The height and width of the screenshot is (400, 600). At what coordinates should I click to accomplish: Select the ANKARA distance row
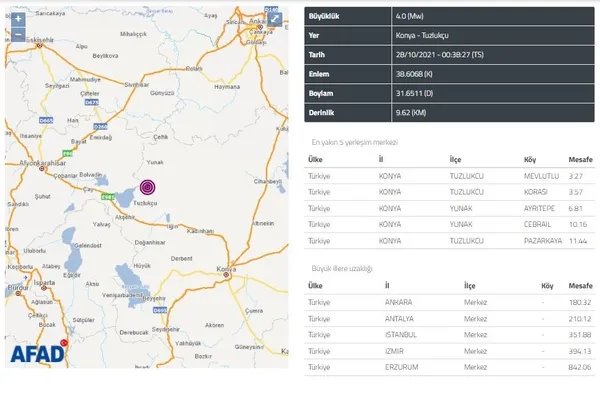(449, 302)
